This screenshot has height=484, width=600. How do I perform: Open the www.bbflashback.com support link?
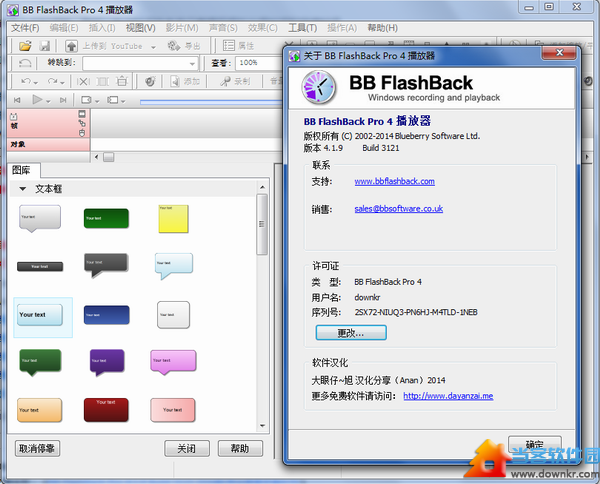click(395, 181)
